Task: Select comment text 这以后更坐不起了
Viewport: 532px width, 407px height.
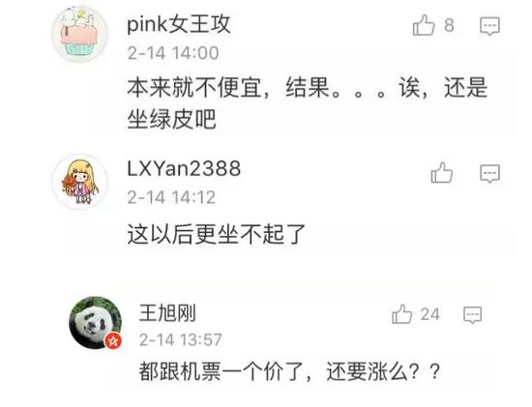Action: coord(217,234)
